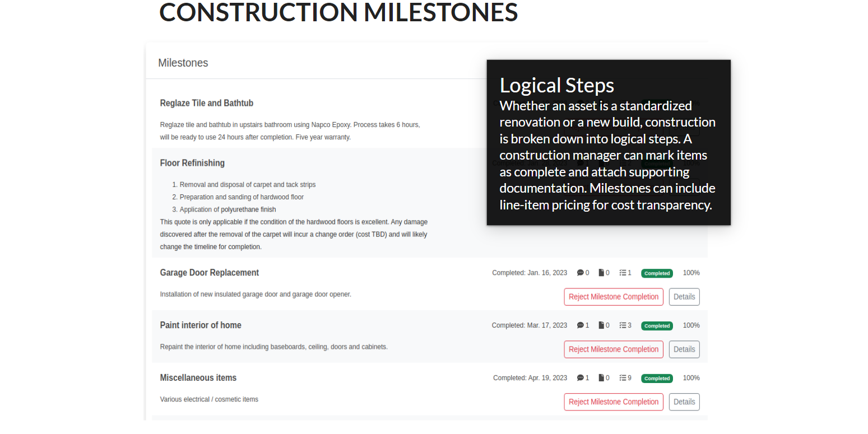Expand the Reglaze Tile and Bathtub milestone
The image size is (868, 434).
[207, 103]
